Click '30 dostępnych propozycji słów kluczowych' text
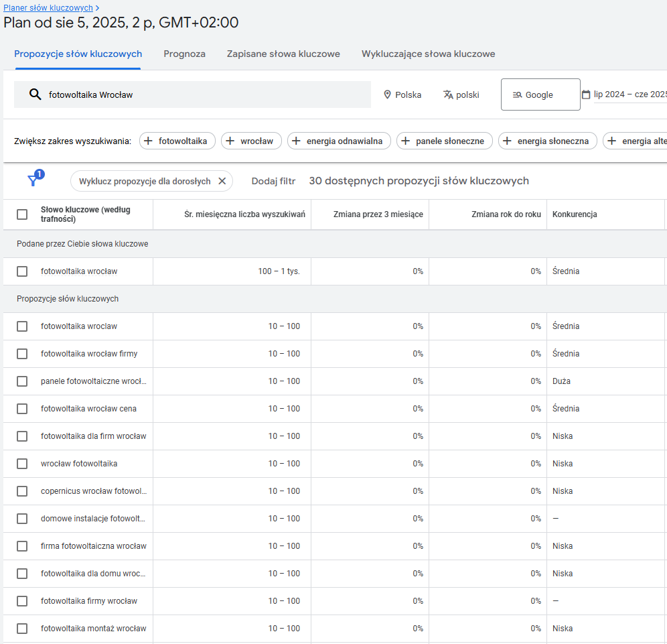The image size is (667, 644). 419,181
